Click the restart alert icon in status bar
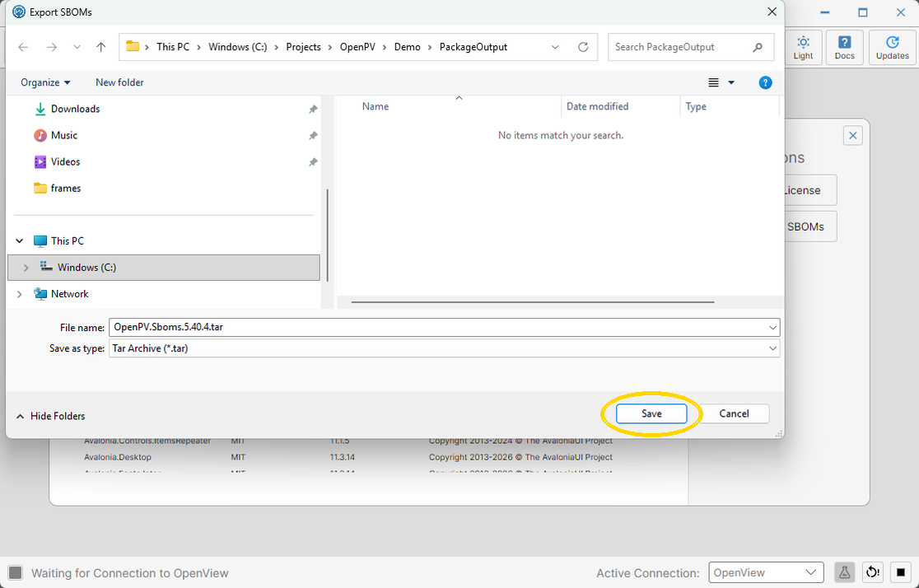919x588 pixels. (873, 572)
